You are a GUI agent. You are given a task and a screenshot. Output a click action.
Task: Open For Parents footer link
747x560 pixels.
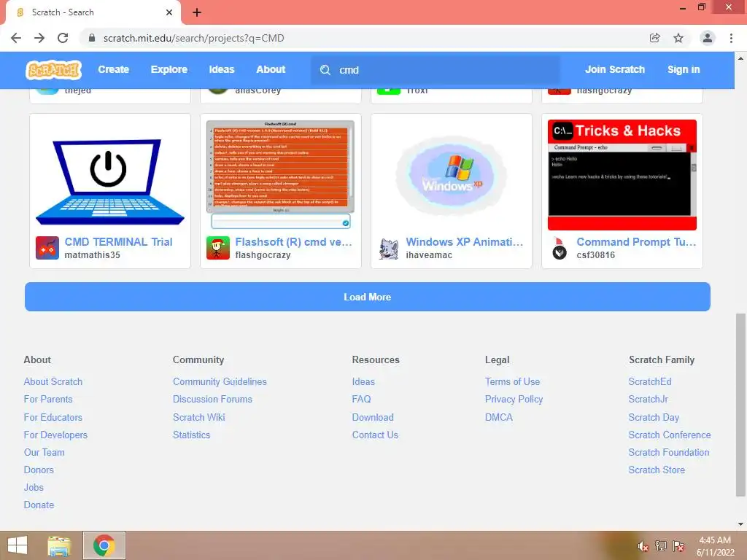[48, 399]
